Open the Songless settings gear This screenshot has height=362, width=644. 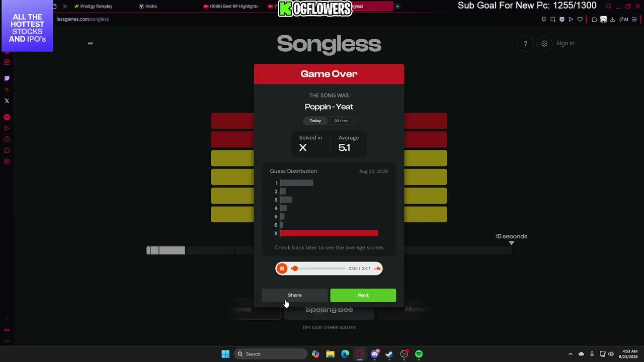pos(544,44)
